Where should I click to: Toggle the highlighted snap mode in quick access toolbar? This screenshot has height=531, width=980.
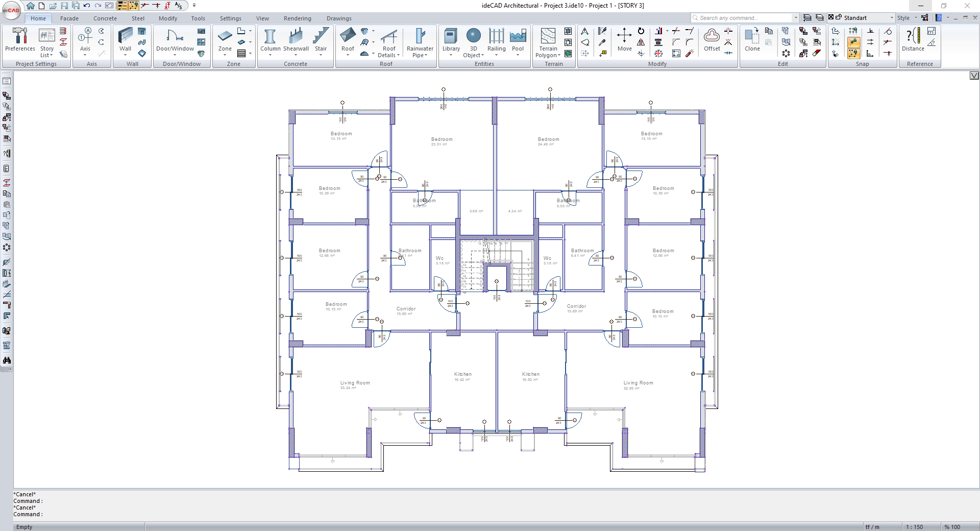point(133,6)
